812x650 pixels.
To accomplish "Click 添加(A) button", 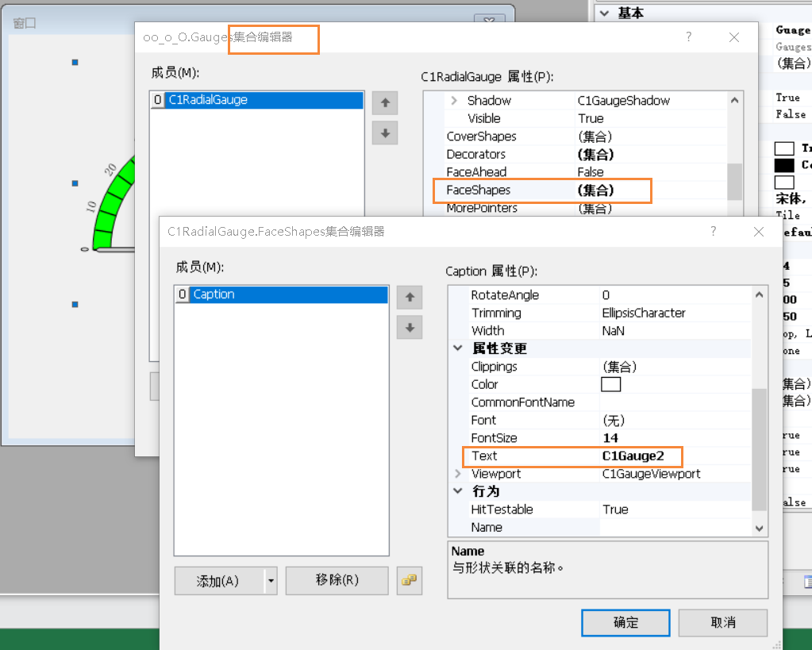I will 219,581.
